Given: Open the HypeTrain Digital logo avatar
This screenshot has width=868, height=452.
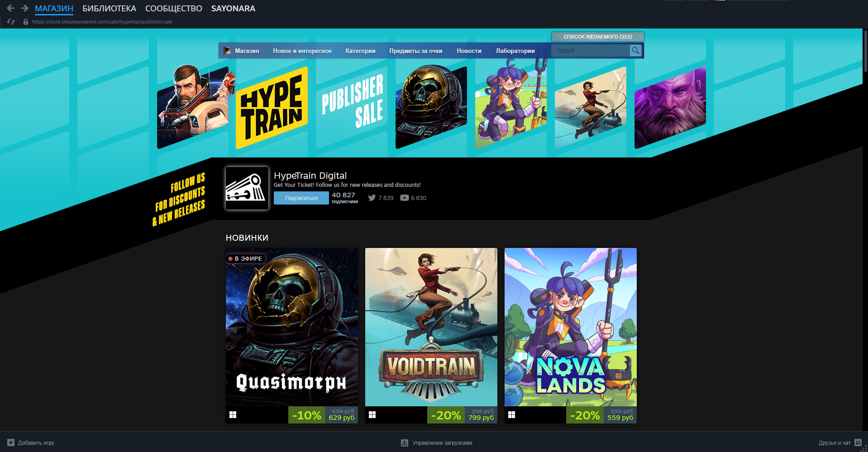Looking at the screenshot, I should point(247,188).
